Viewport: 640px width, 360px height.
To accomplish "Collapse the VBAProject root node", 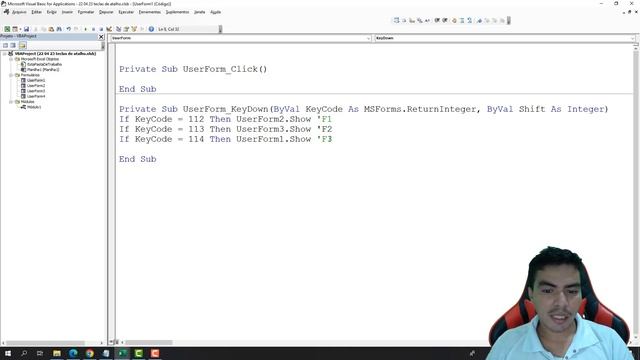I will (x=4, y=53).
